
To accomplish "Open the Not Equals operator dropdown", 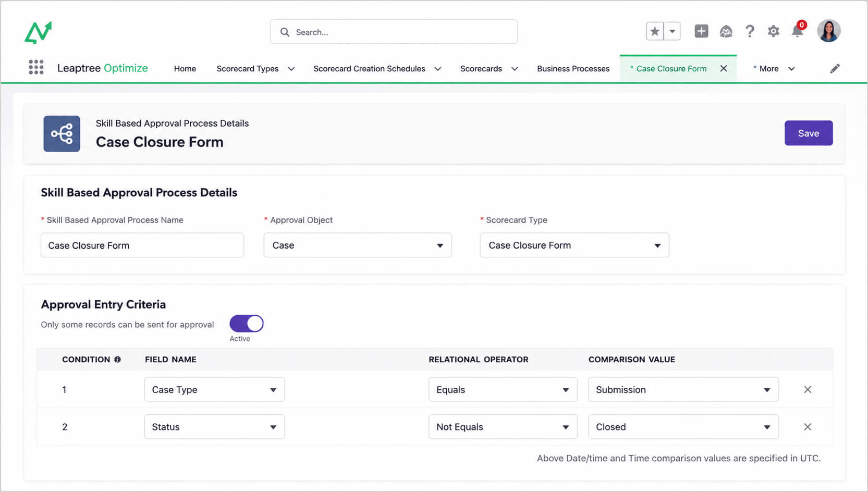I will [x=503, y=427].
